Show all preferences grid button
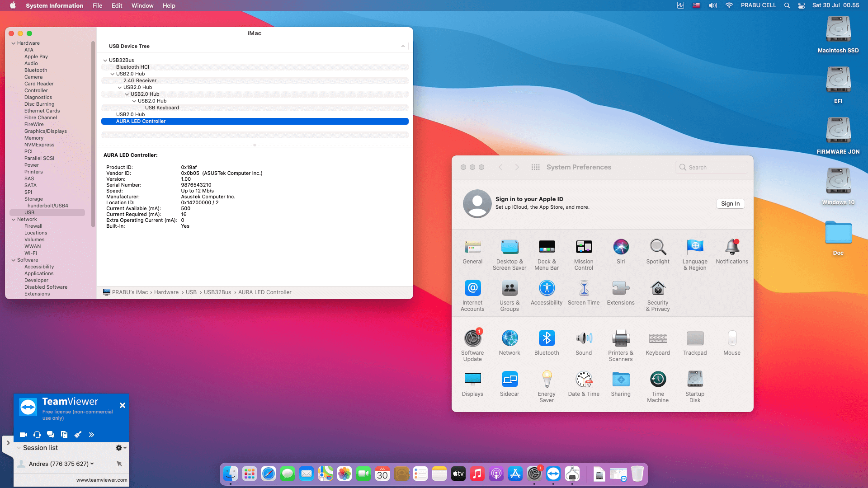Image resolution: width=868 pixels, height=488 pixels. [535, 167]
